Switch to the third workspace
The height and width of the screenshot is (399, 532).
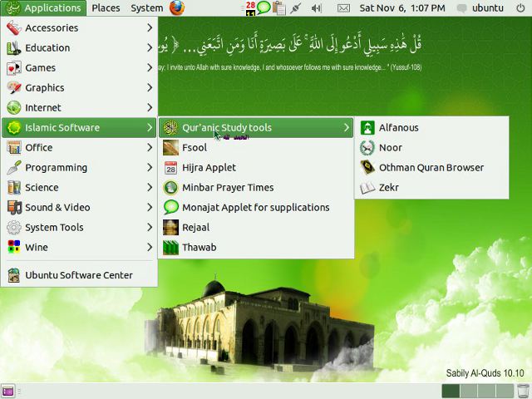click(486, 391)
